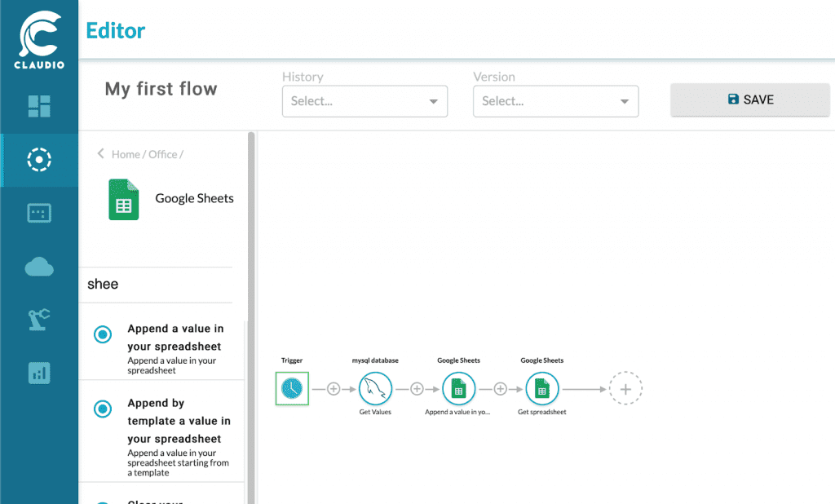Screen dimensions: 835x504
Task: Click the SAVE button
Action: click(750, 99)
